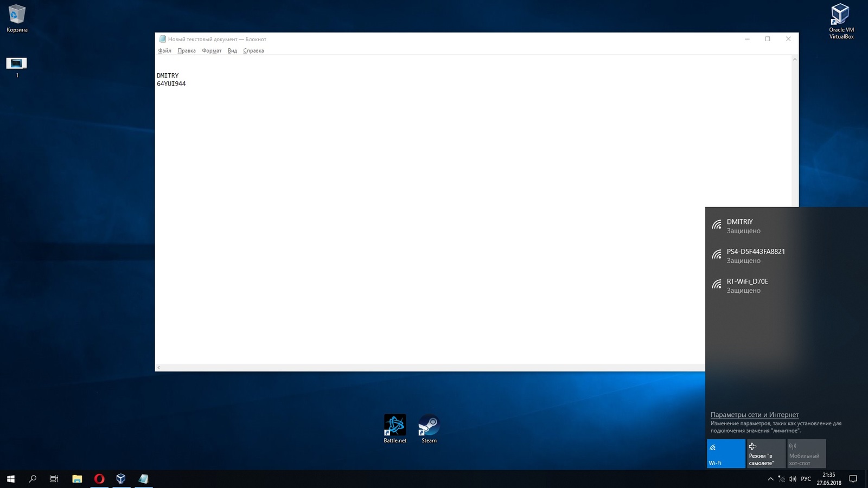The width and height of the screenshot is (868, 488).
Task: Click the Notepad icon in taskbar
Action: coord(143,479)
